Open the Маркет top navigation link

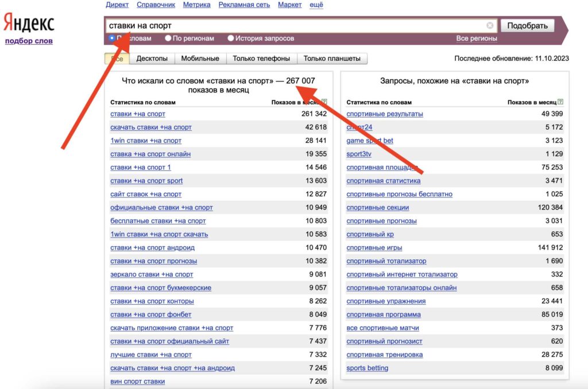289,5
